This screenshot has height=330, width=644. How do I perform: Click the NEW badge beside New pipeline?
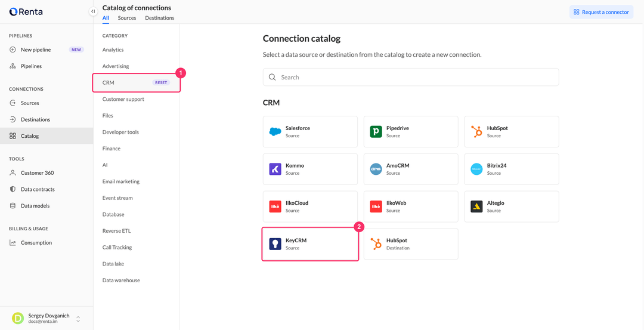click(76, 50)
